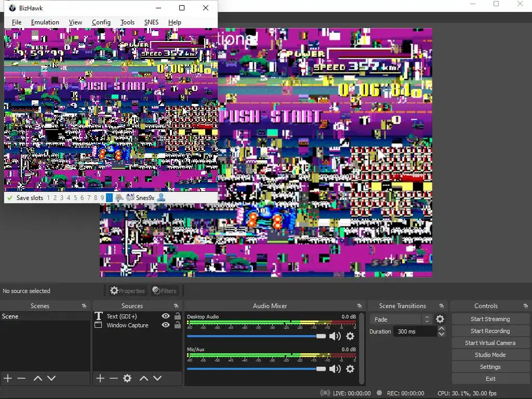The image size is (532, 399).
Task: Add a new source
Action: [x=100, y=378]
